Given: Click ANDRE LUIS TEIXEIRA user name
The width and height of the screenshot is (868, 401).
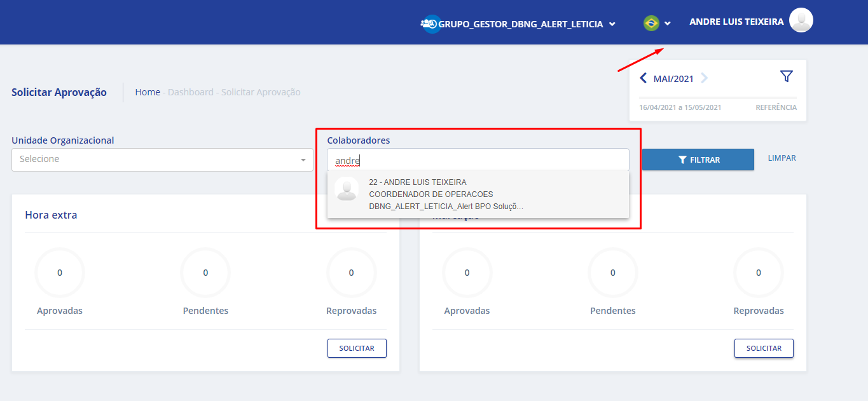Looking at the screenshot, I should point(736,22).
